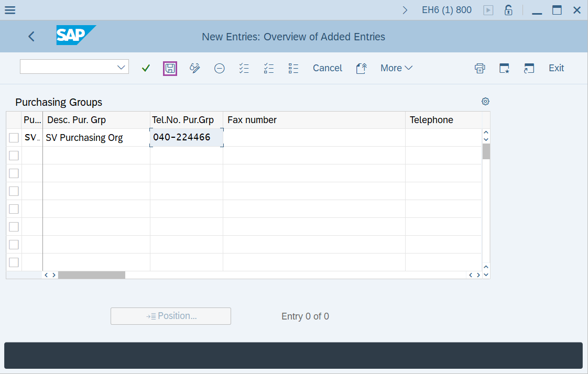
Task: Delete the selected entry using the minus icon
Action: click(219, 68)
